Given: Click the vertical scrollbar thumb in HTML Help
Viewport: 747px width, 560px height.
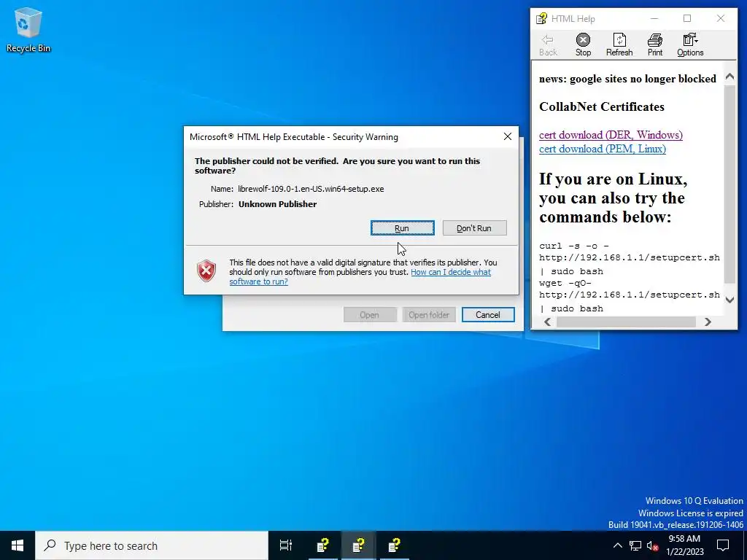Looking at the screenshot, I should tap(729, 184).
